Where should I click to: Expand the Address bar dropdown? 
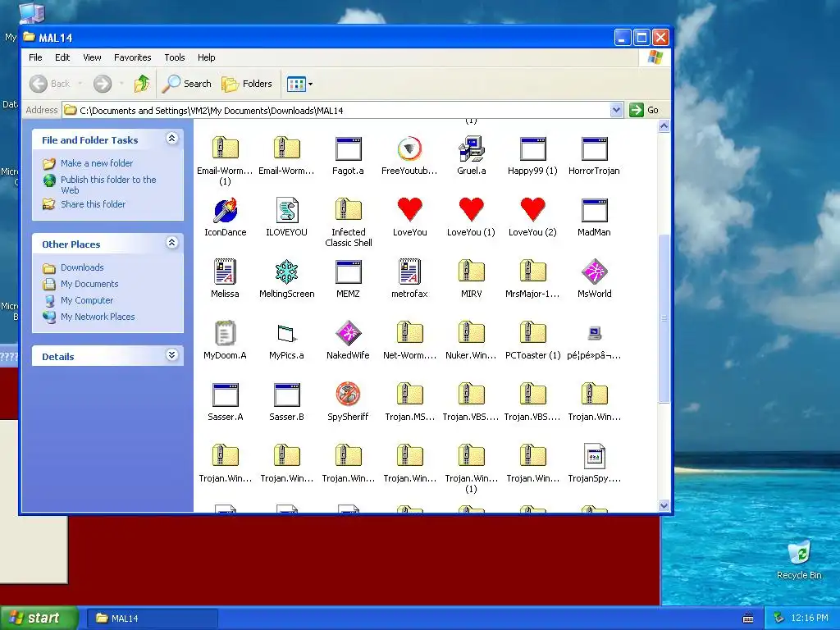(x=616, y=110)
